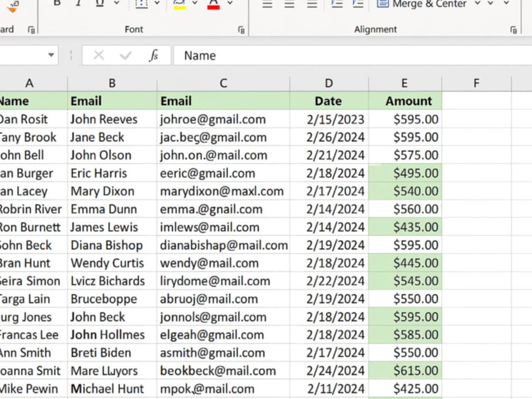
Task: Toggle Bold formatting
Action: pos(57,3)
